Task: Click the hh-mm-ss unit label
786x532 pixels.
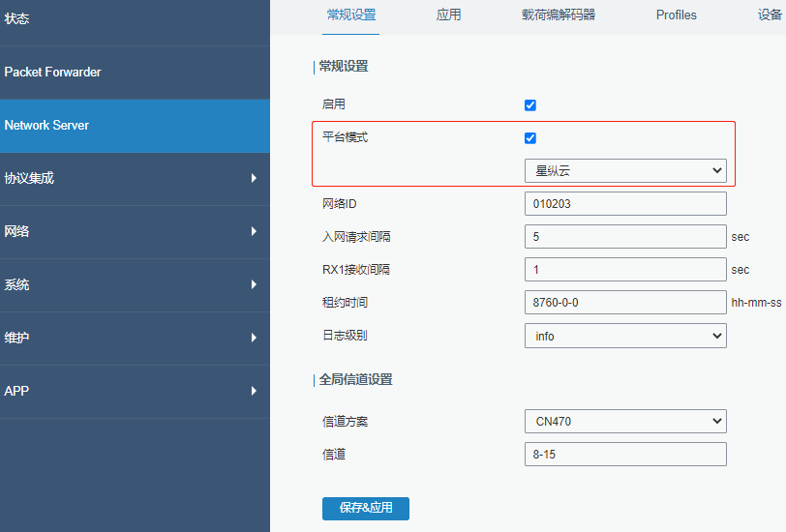Action: click(x=756, y=303)
